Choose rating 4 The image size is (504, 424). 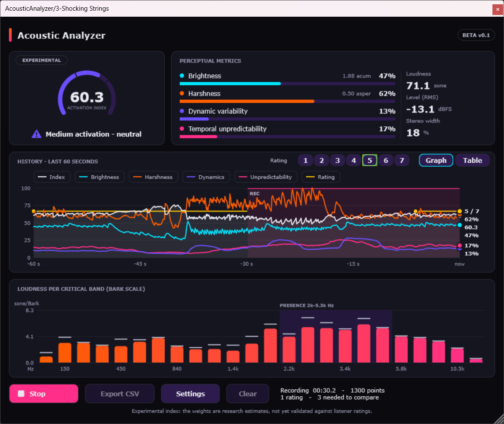tap(354, 161)
